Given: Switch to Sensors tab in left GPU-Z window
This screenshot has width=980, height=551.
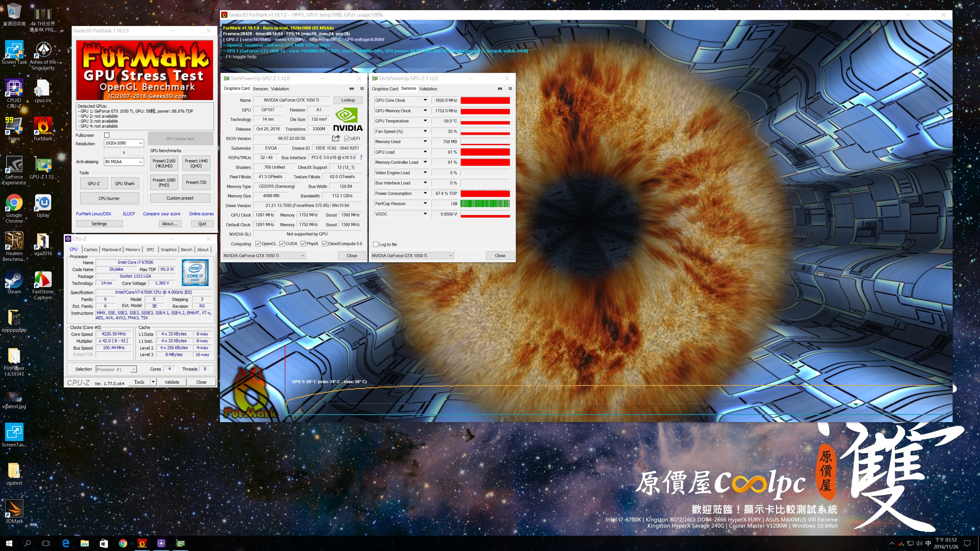Looking at the screenshot, I should pyautogui.click(x=261, y=89).
